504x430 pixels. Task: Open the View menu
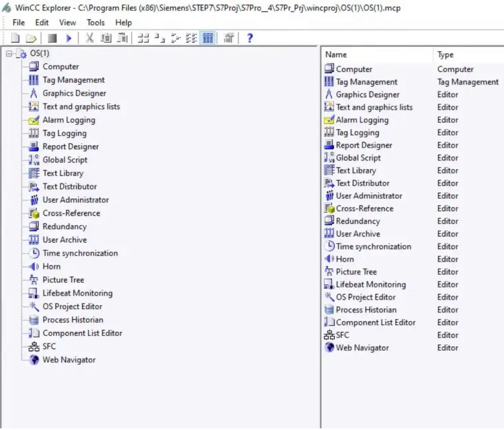[67, 22]
